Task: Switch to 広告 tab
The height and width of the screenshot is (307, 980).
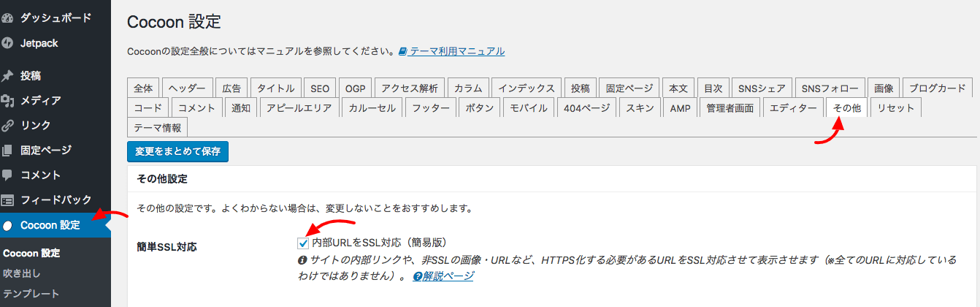Action: [x=232, y=88]
